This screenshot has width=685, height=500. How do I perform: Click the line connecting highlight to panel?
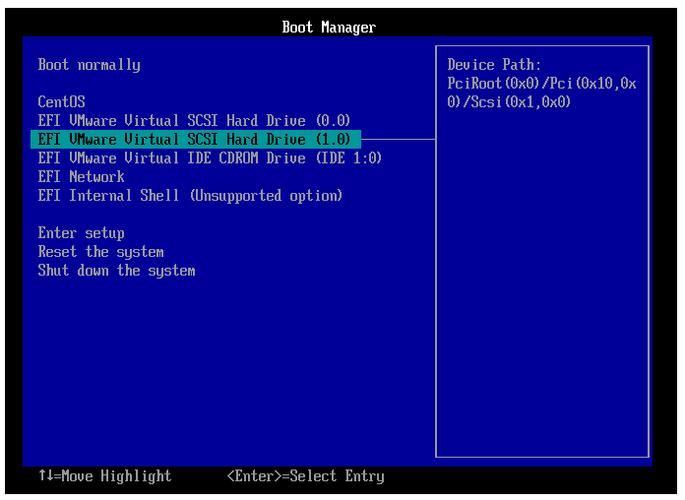398,139
